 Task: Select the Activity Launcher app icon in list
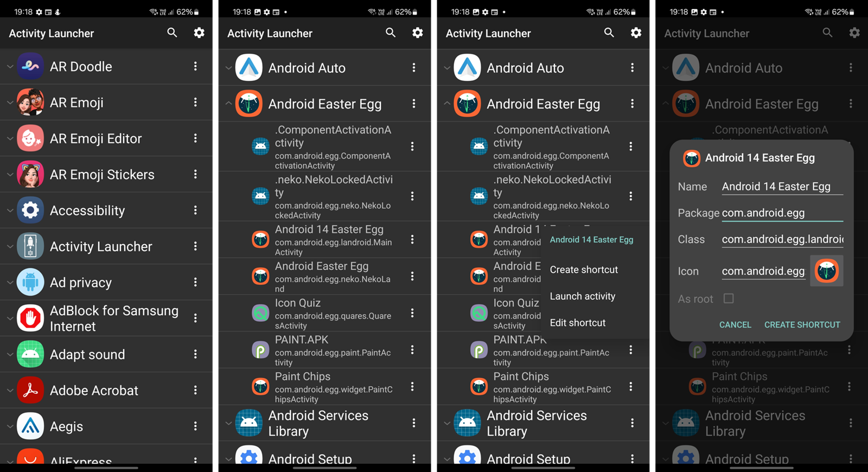tap(30, 246)
